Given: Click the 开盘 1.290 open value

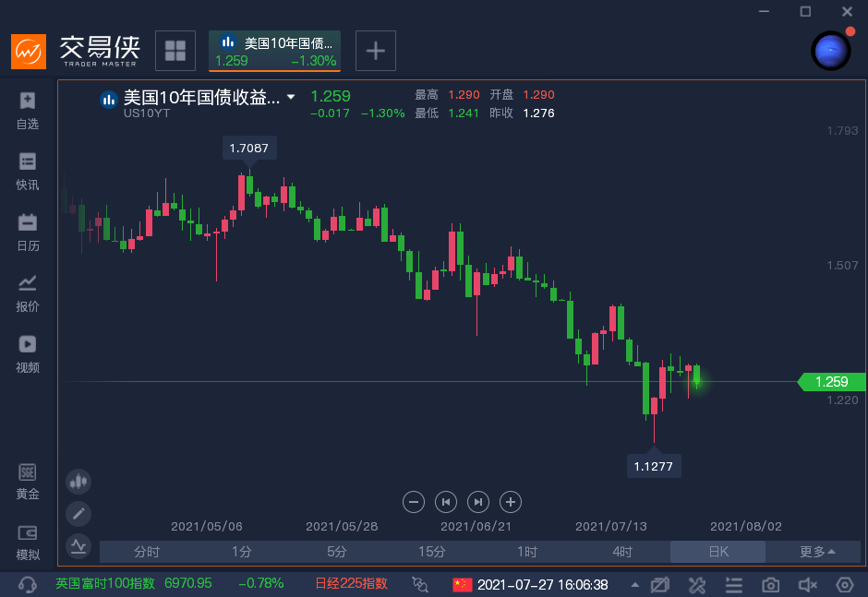Looking at the screenshot, I should 538,95.
